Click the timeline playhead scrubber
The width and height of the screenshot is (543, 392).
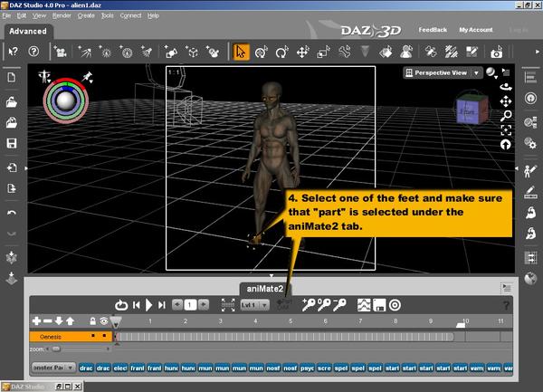click(x=116, y=321)
